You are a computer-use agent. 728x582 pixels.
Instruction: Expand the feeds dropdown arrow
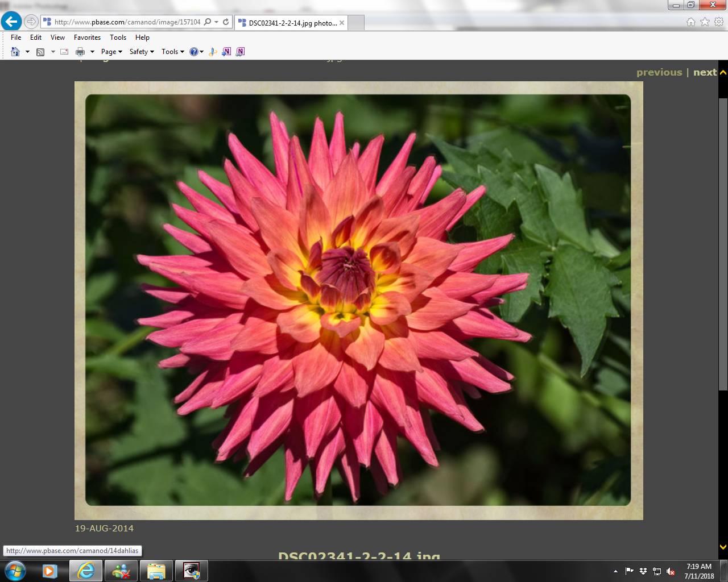(53, 52)
